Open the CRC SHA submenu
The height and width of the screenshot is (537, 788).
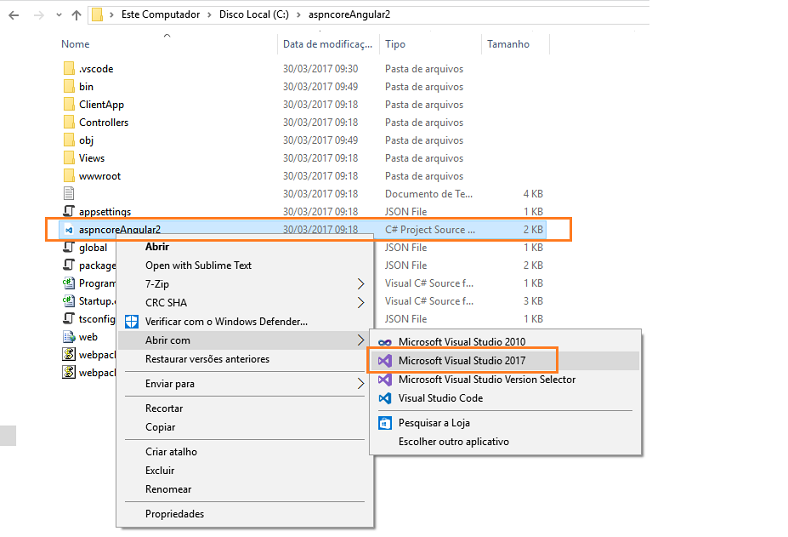[x=245, y=302]
